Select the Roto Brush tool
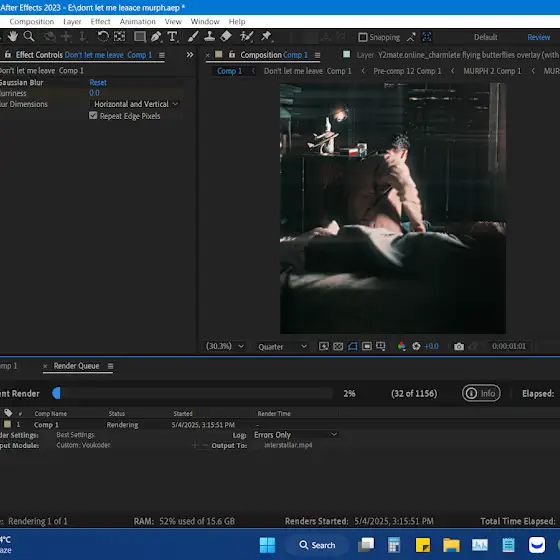The image size is (560, 560). point(246,36)
